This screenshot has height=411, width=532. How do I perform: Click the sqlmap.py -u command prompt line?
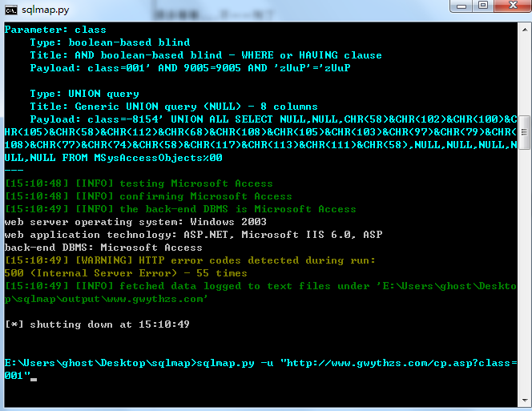point(260,363)
